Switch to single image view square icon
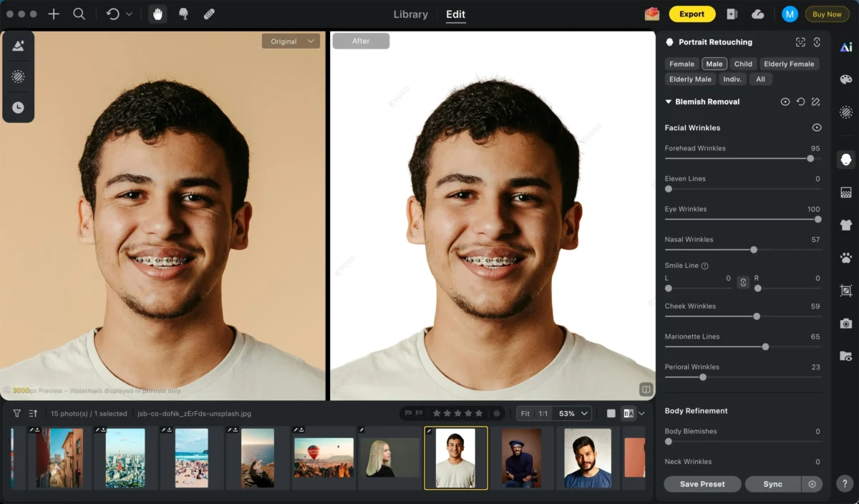Image resolution: width=859 pixels, height=504 pixels. [611, 413]
